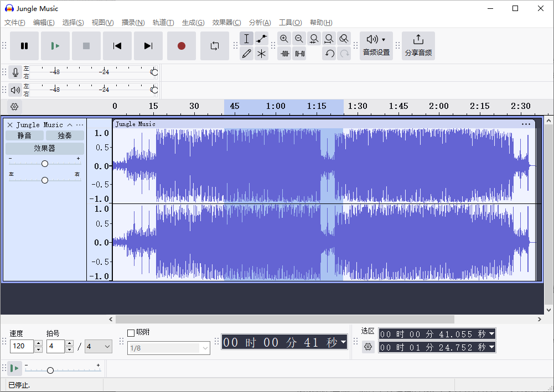The width and height of the screenshot is (554, 392).
Task: Select the draw tool
Action: (x=246, y=54)
